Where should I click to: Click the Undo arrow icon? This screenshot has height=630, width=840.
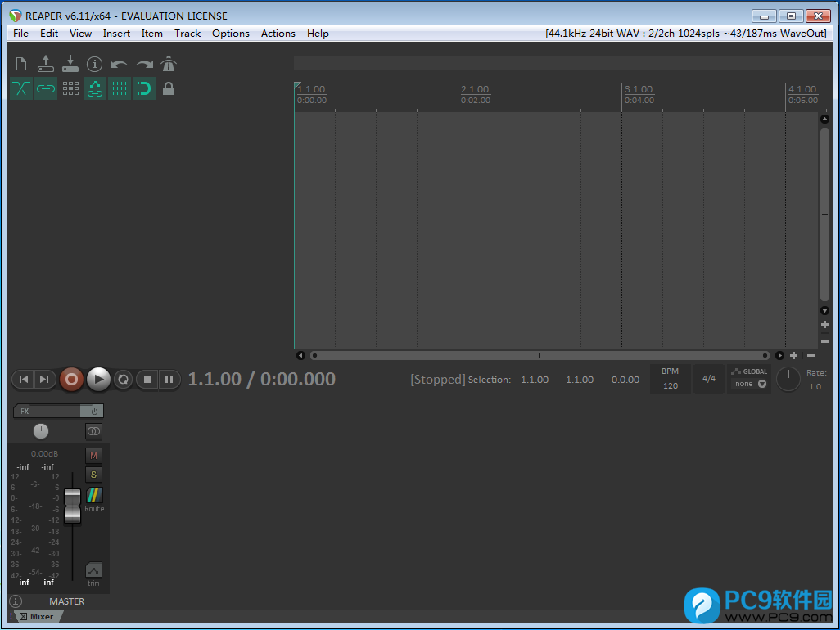click(119, 65)
